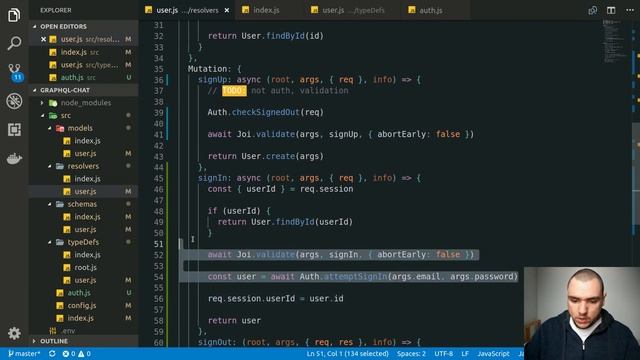
Task: Open the Docker view in activity bar
Action: tap(14, 158)
